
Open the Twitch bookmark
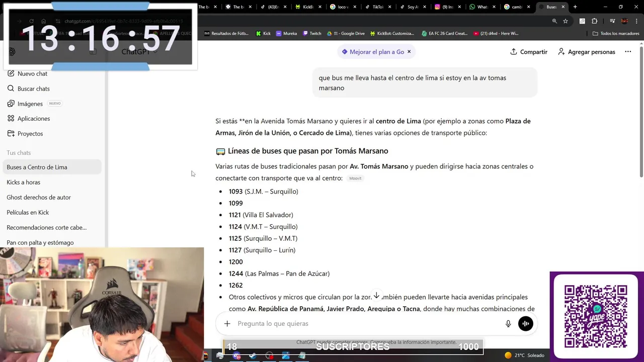(x=312, y=34)
